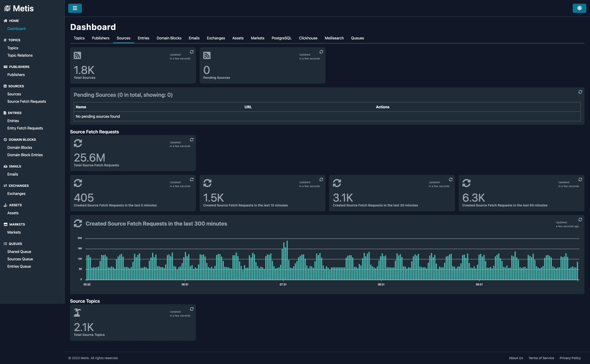Refresh the Total Sources card
Image resolution: width=590 pixels, height=364 pixels.
192,52
